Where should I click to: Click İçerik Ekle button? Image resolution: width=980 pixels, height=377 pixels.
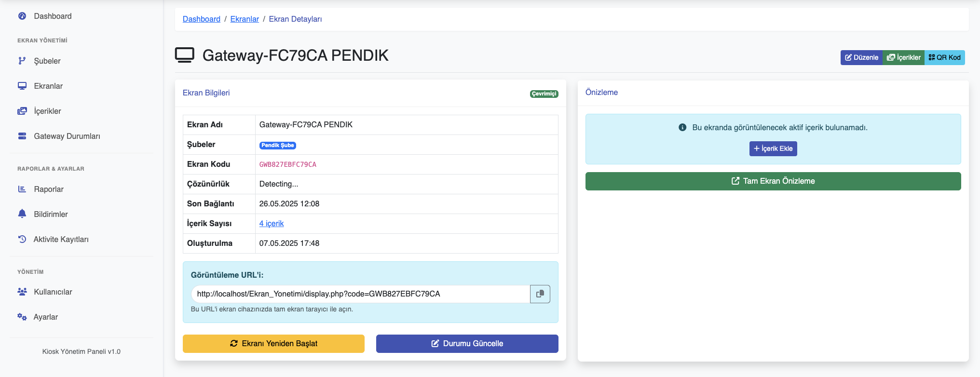tap(773, 148)
